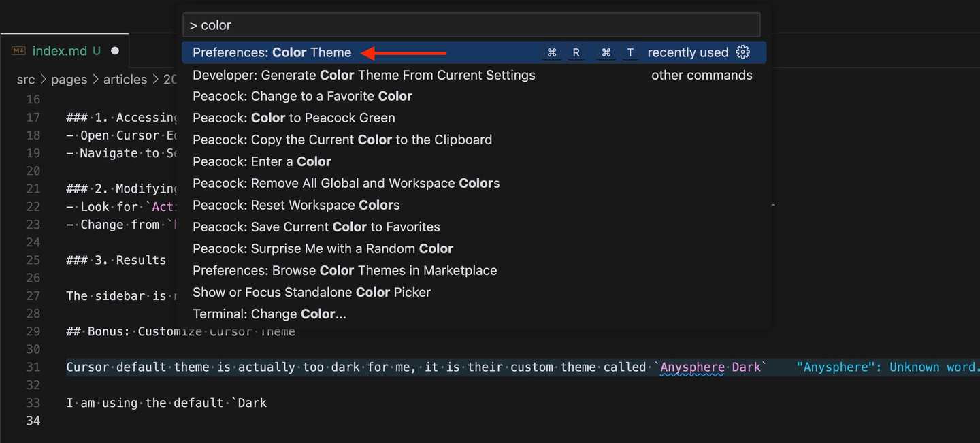The width and height of the screenshot is (980, 443).
Task: Click line number 34 in the gutter
Action: [x=33, y=421]
